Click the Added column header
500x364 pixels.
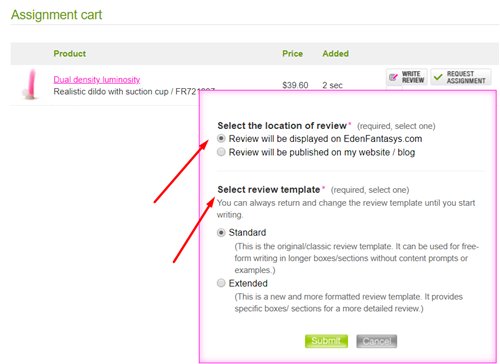335,53
